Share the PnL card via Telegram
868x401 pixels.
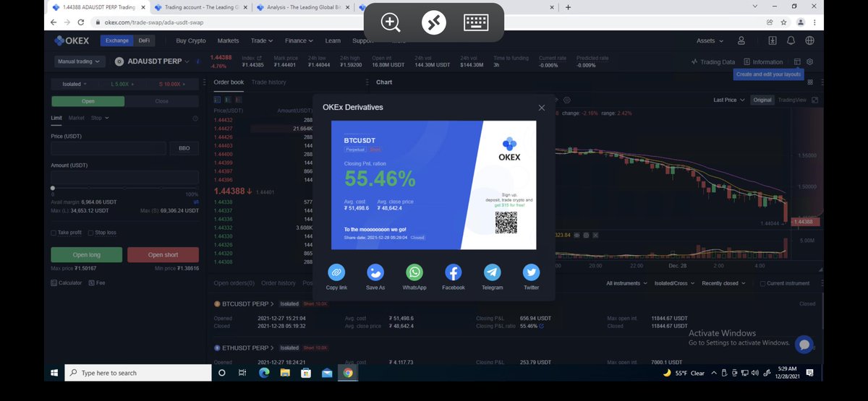click(x=493, y=272)
